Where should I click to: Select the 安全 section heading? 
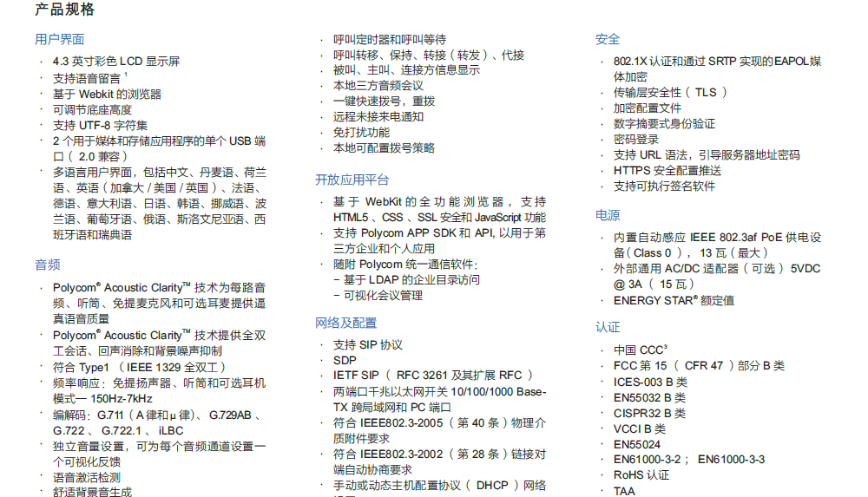tap(608, 39)
